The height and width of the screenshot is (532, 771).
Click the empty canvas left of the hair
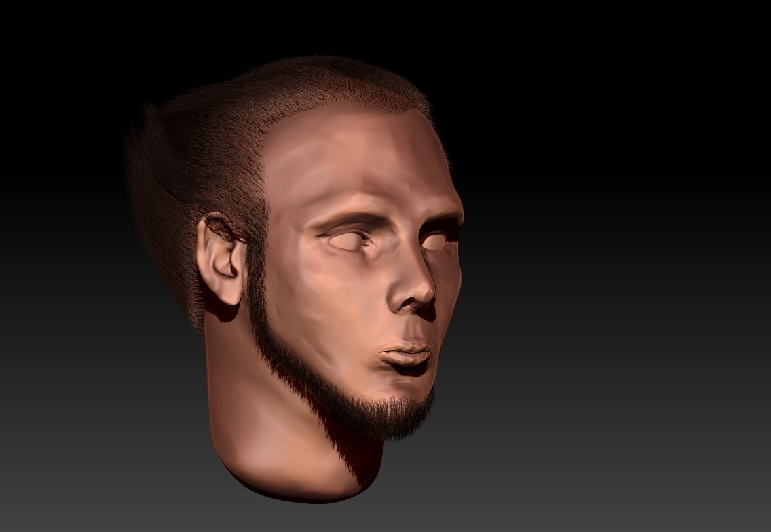(61, 204)
